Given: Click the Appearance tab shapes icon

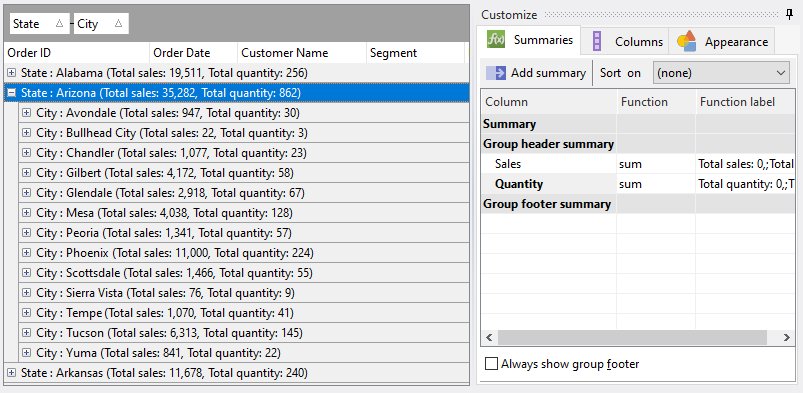Looking at the screenshot, I should pyautogui.click(x=687, y=41).
